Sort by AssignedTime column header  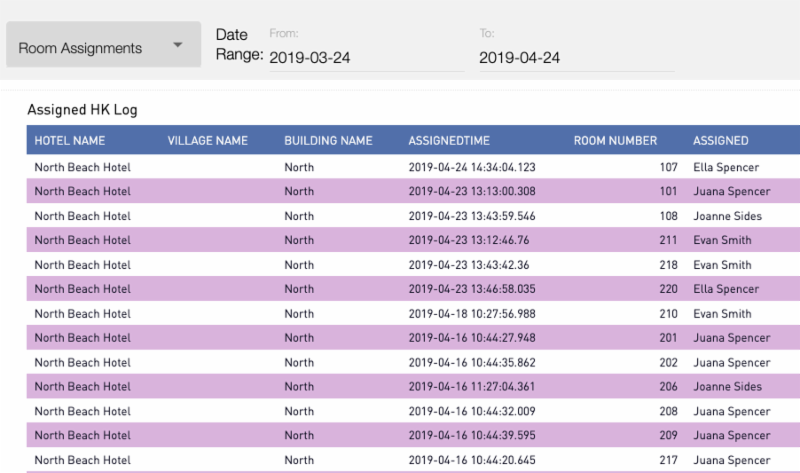[x=449, y=141]
